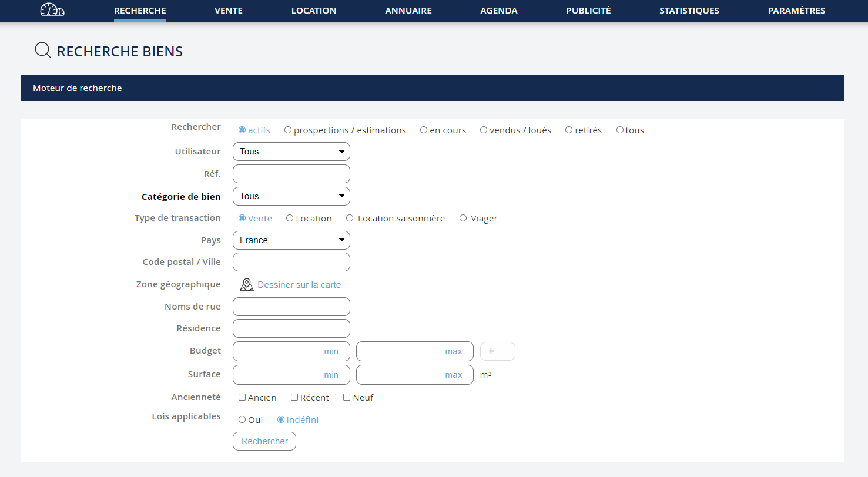
Task: Tick the 'Ancien' checkbox
Action: pos(242,397)
